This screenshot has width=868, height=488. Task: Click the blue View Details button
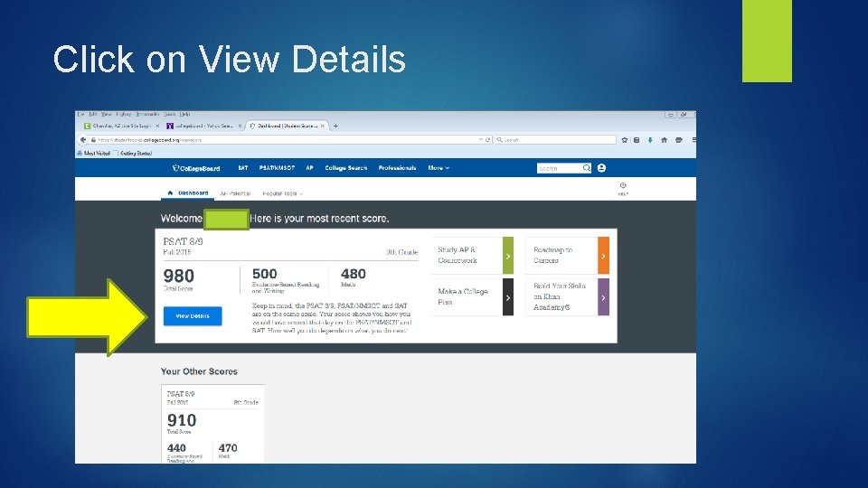click(x=193, y=316)
